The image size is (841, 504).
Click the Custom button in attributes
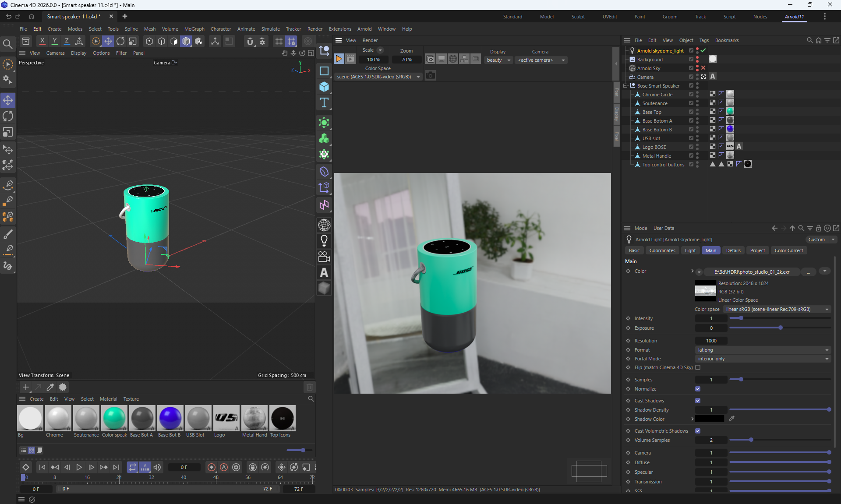(816, 240)
